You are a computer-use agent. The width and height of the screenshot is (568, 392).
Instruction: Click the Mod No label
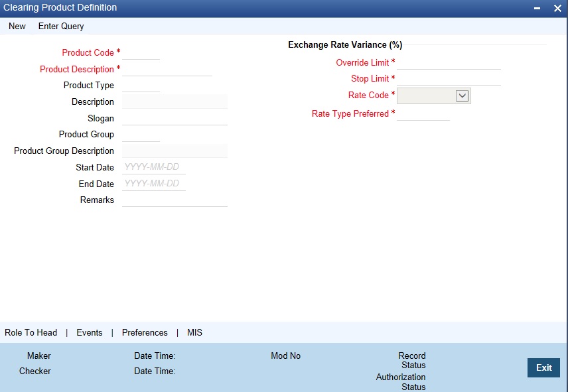coord(286,356)
